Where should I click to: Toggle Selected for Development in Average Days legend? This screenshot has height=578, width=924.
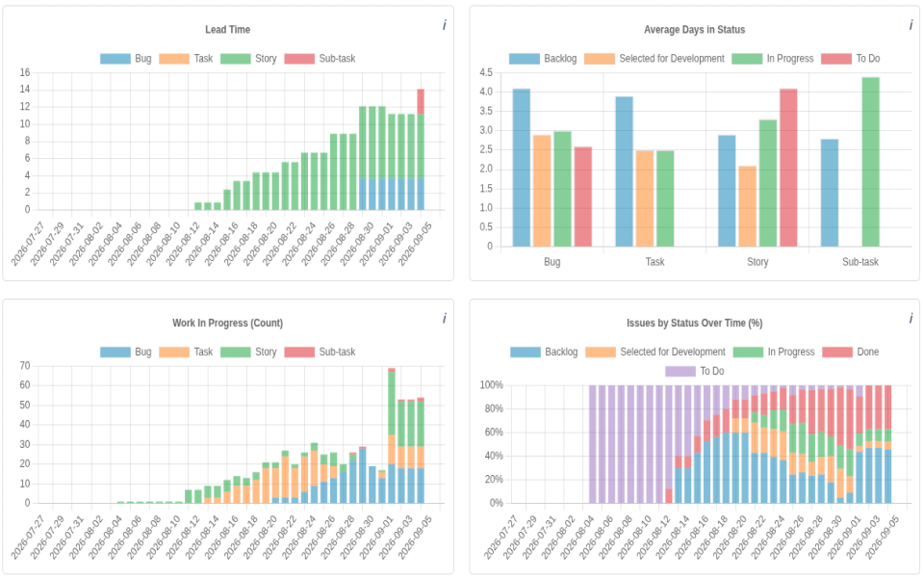[654, 59]
